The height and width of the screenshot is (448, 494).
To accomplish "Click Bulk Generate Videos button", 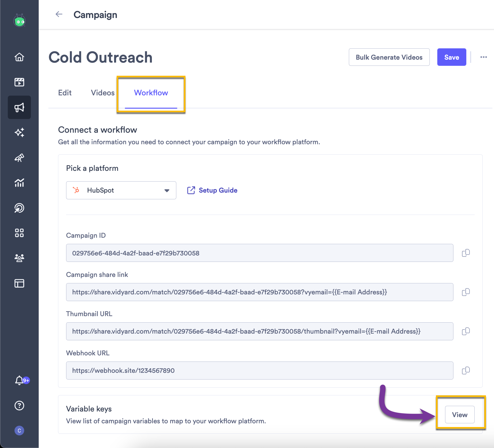I will 389,57.
